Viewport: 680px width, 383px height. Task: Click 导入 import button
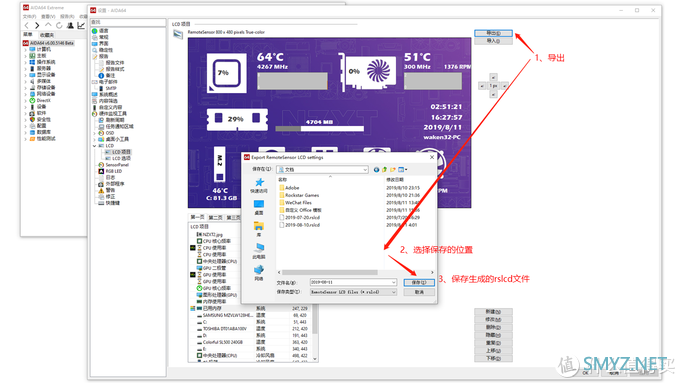[x=493, y=41]
